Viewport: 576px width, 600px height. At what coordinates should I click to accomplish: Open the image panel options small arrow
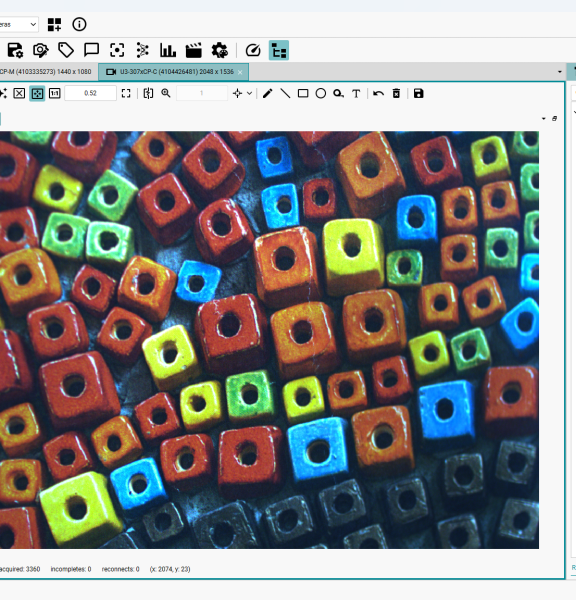(x=544, y=119)
